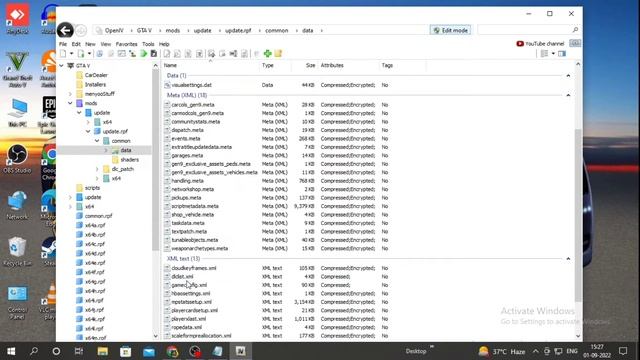Image resolution: width=640 pixels, height=360 pixels.
Task: Open the New menu
Action: tap(90, 44)
